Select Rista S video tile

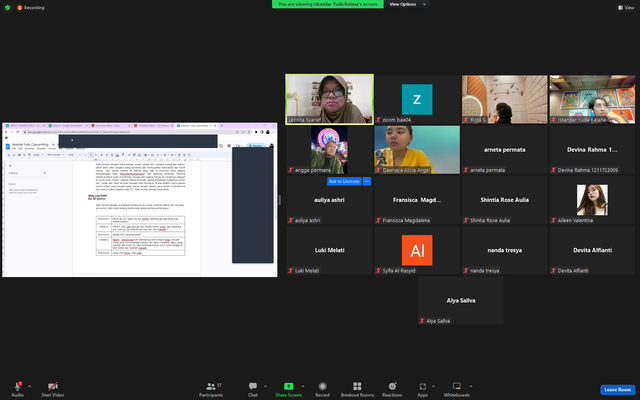point(504,99)
